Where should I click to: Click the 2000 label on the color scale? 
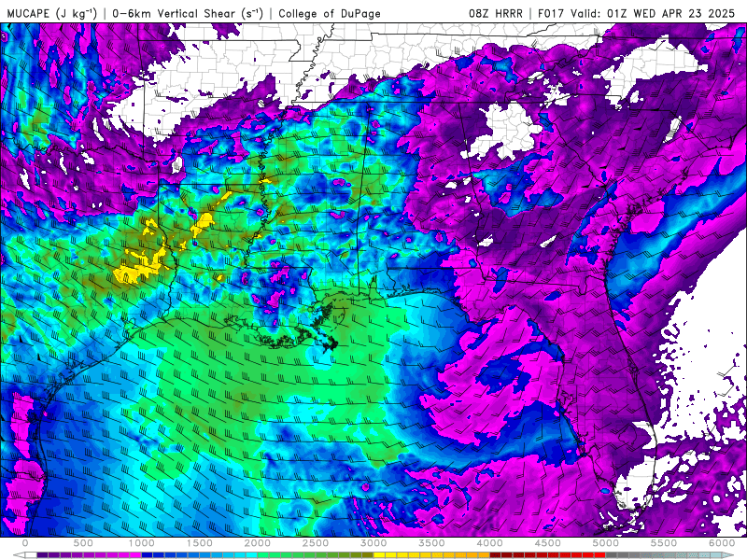(258, 543)
